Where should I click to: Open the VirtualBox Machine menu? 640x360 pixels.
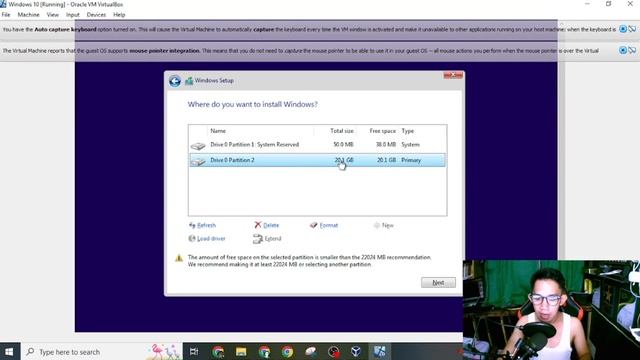click(x=29, y=15)
